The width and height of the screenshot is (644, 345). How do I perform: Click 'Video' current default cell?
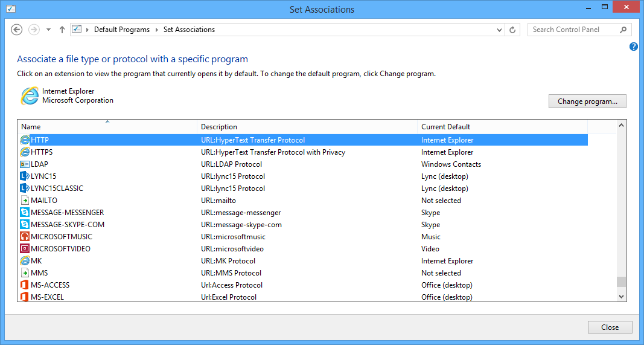430,249
